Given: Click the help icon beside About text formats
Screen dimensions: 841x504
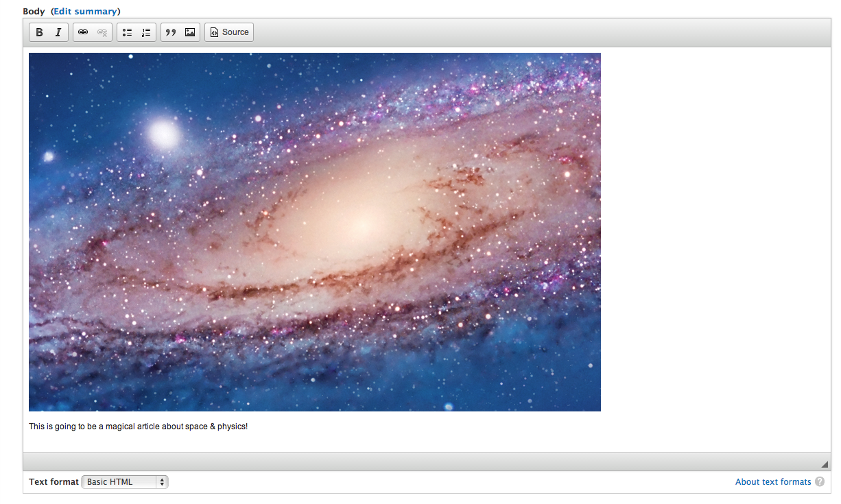Looking at the screenshot, I should coord(820,482).
